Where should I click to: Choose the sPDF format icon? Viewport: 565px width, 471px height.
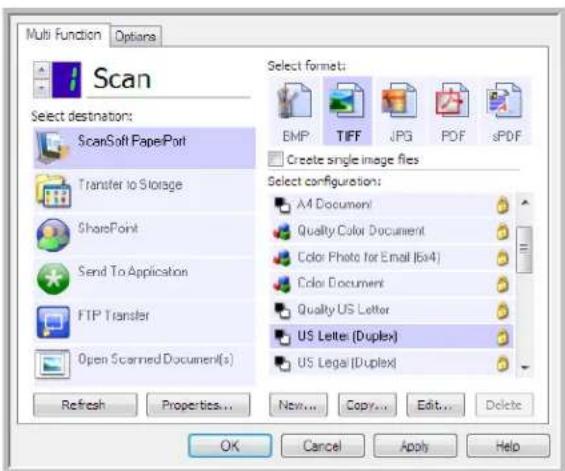(504, 101)
